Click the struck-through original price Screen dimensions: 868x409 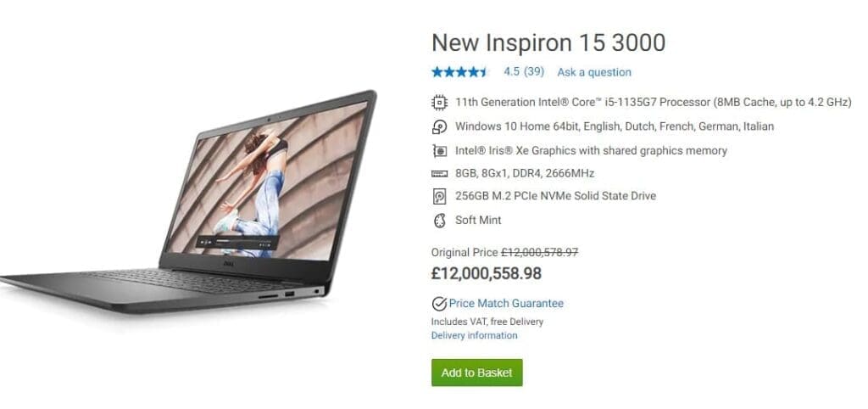pos(540,252)
